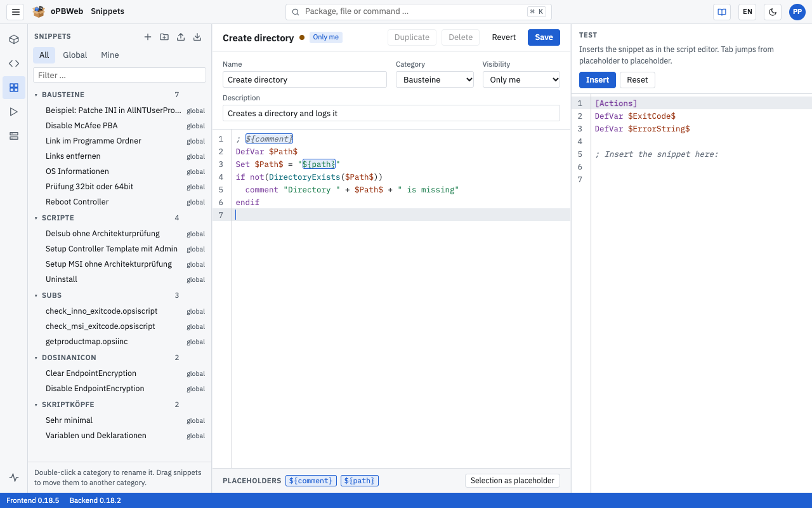
Task: Open the Reboot Controller snippet
Action: pyautogui.click(x=120, y=202)
